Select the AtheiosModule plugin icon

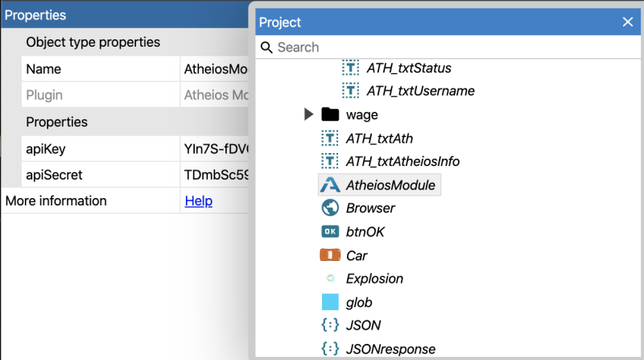click(x=330, y=185)
